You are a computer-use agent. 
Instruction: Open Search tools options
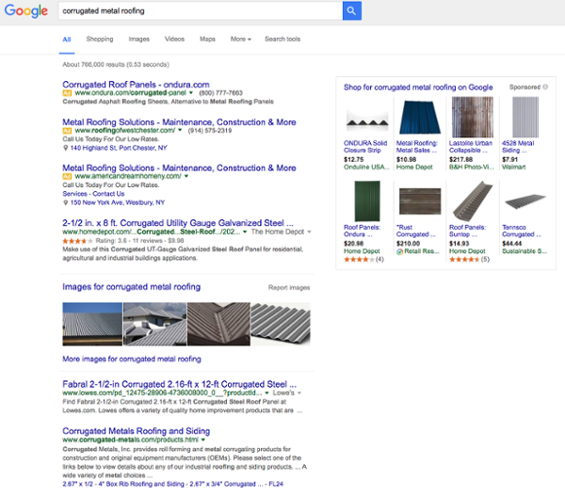click(x=282, y=39)
